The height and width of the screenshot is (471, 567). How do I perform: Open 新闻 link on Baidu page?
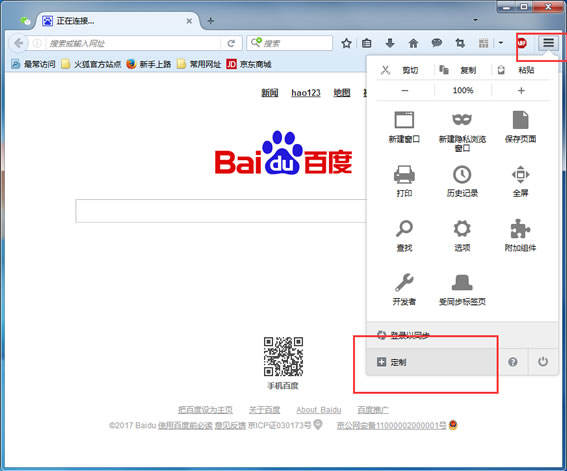[x=270, y=93]
